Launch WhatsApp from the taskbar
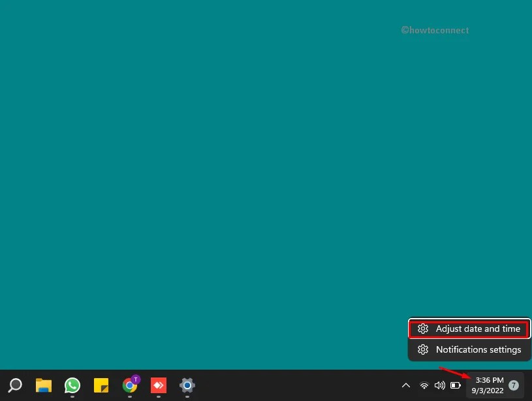Viewport: 532px width, 401px height. (72, 385)
